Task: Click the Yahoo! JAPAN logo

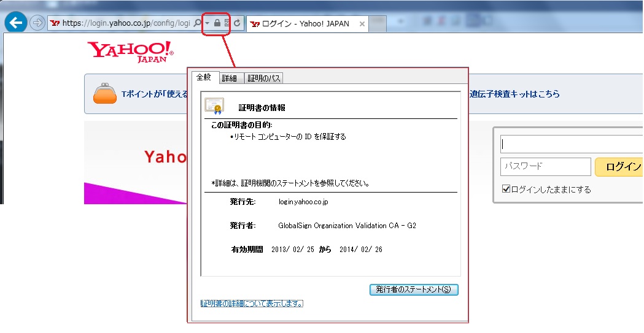Action: click(130, 52)
